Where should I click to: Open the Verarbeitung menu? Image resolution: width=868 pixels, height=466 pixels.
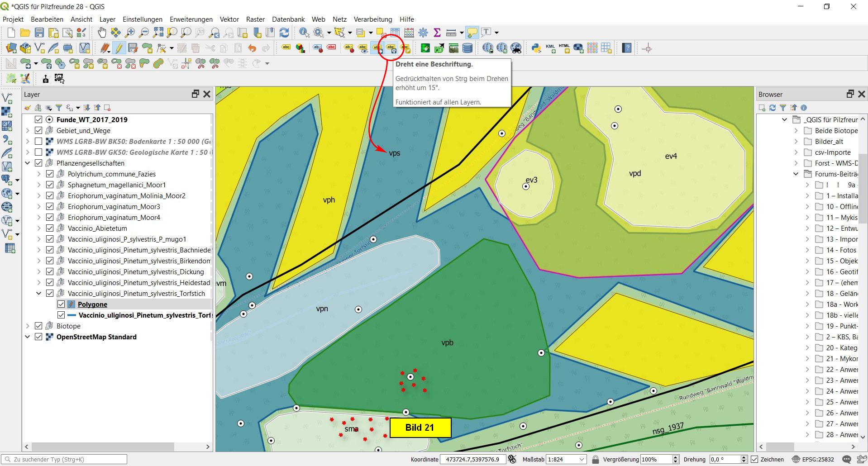coord(372,19)
